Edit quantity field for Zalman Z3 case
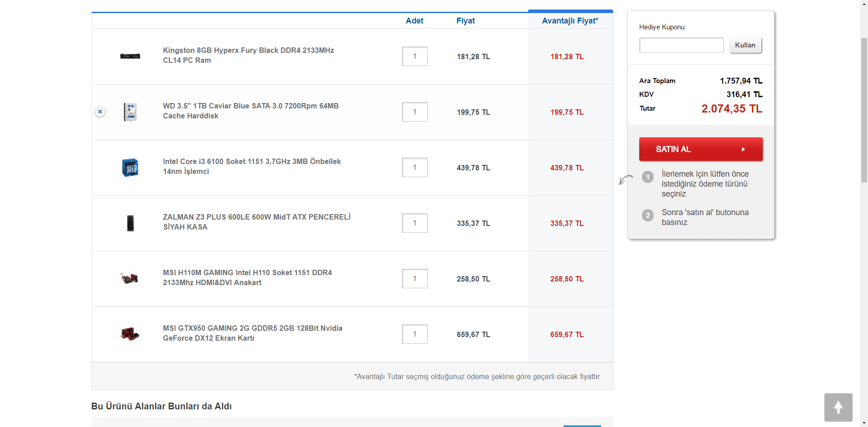This screenshot has width=868, height=427. (415, 223)
